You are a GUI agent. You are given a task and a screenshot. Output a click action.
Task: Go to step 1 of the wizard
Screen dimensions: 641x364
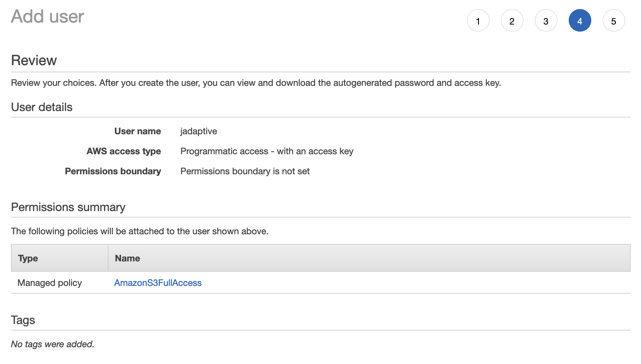pyautogui.click(x=478, y=21)
